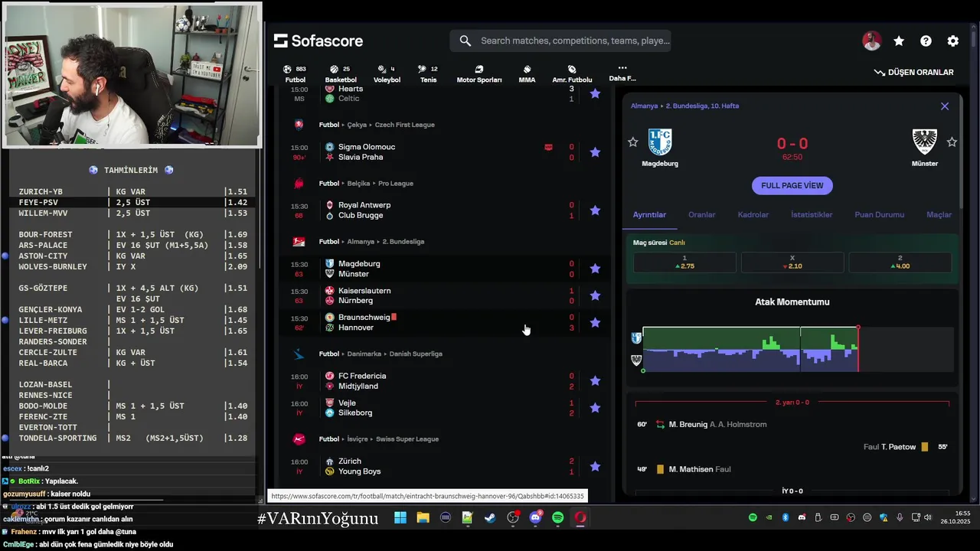
Task: Close the match detail panel
Action: pyautogui.click(x=945, y=106)
